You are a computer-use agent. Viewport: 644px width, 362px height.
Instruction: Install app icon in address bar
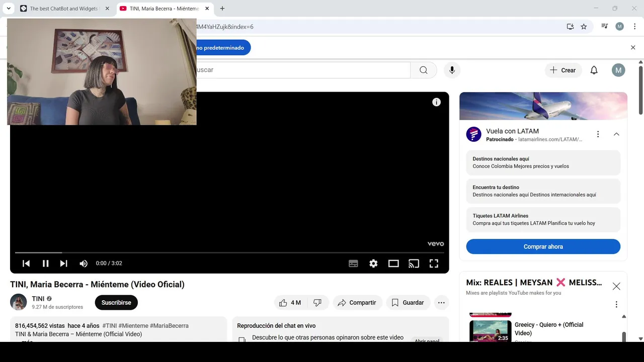pyautogui.click(x=570, y=27)
